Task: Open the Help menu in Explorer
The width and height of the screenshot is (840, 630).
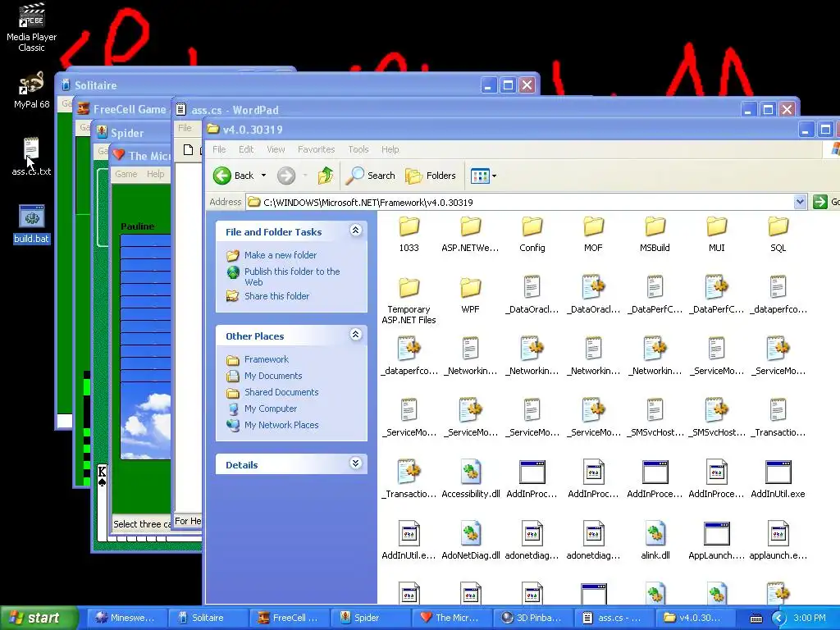Action: pyautogui.click(x=390, y=149)
